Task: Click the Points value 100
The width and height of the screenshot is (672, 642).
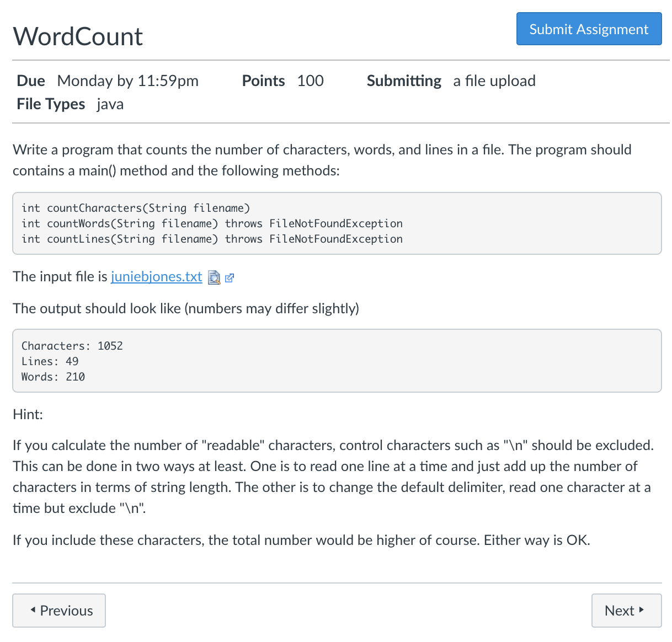Action: (x=310, y=81)
